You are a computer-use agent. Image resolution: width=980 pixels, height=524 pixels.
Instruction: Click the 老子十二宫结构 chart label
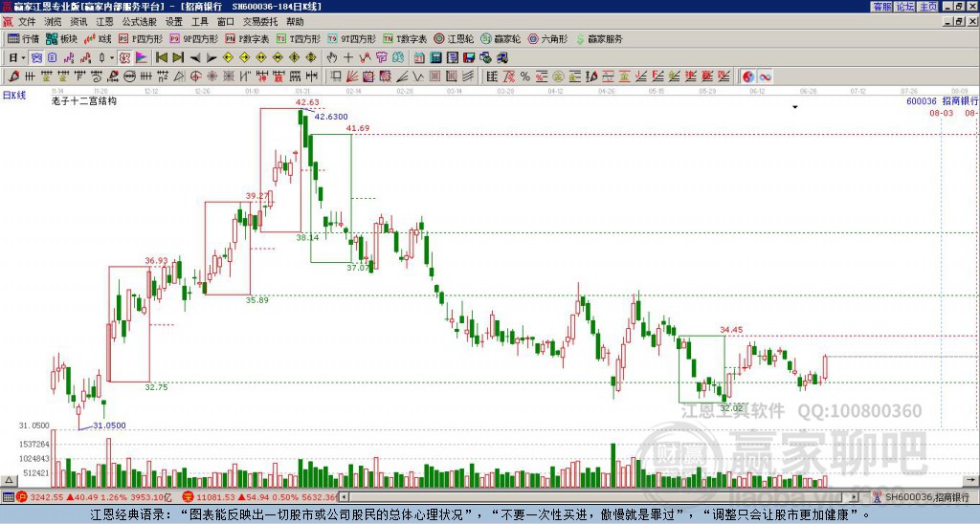point(84,100)
